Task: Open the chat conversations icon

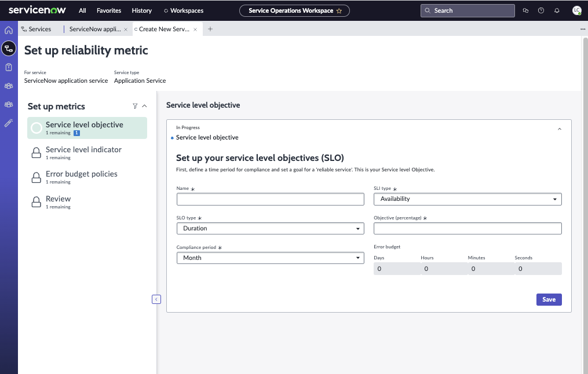Action: [525, 10]
